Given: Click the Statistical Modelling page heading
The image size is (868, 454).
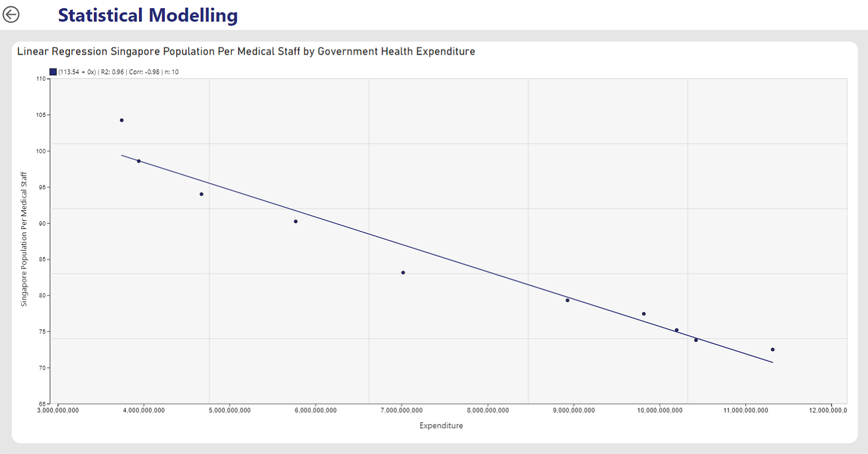Looking at the screenshot, I should (x=148, y=15).
